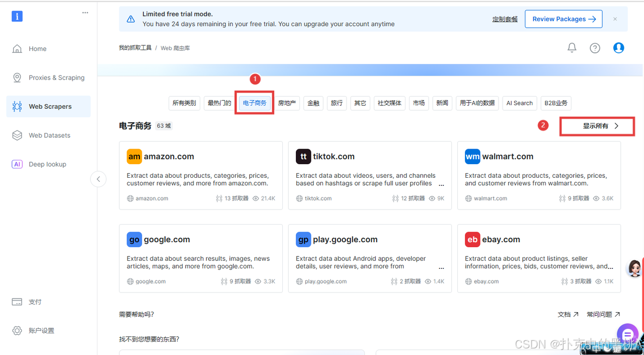Screen dimensions: 644x355
Task: Open Web Datasets in sidebar
Action: [x=49, y=135]
